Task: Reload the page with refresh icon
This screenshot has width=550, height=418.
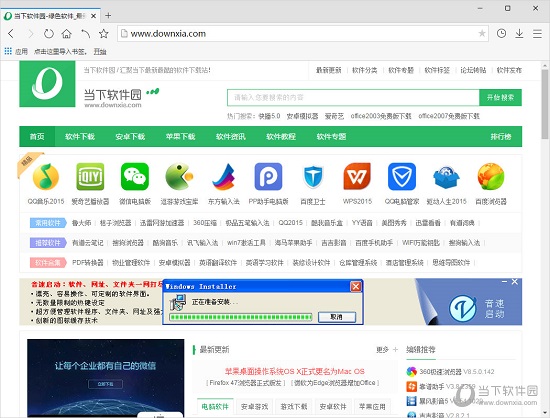Action: point(49,34)
